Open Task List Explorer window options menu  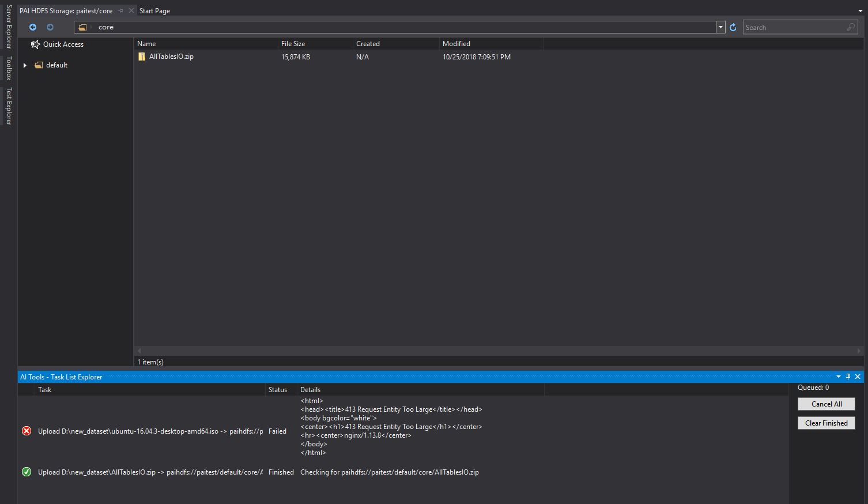[x=839, y=377]
